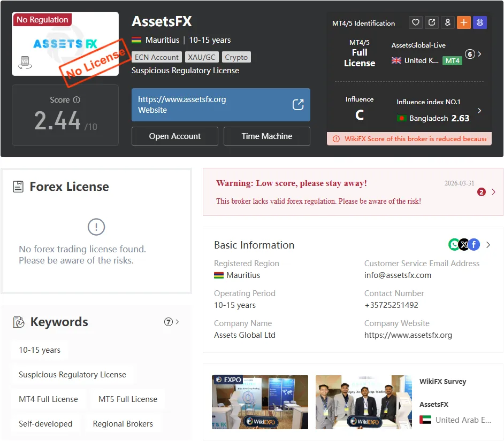
Task: Click the orange plus icon
Action: click(463, 22)
